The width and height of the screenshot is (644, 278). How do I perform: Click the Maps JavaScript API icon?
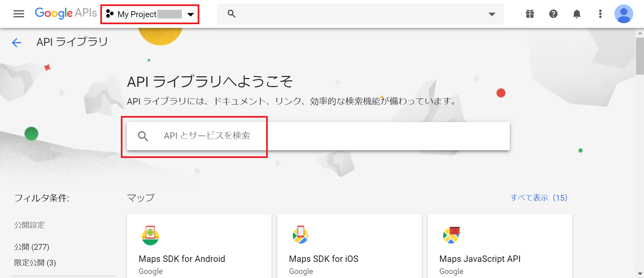pos(451,235)
